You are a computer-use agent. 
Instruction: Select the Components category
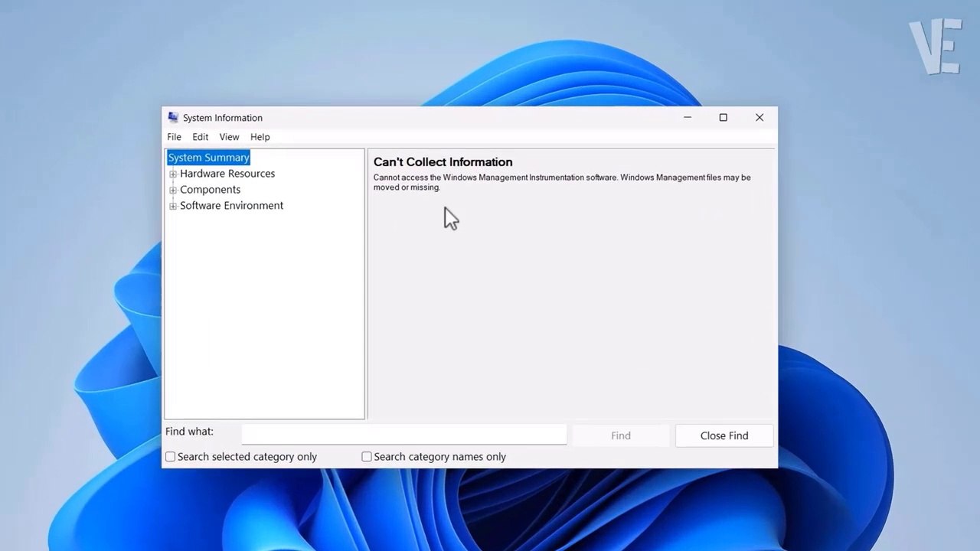point(210,190)
